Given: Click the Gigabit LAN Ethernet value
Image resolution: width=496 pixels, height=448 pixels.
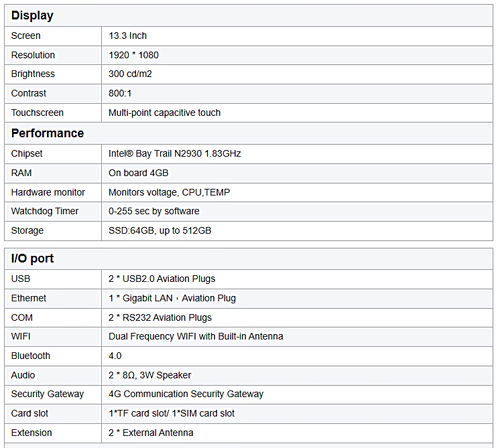Looking at the screenshot, I should click(172, 298).
